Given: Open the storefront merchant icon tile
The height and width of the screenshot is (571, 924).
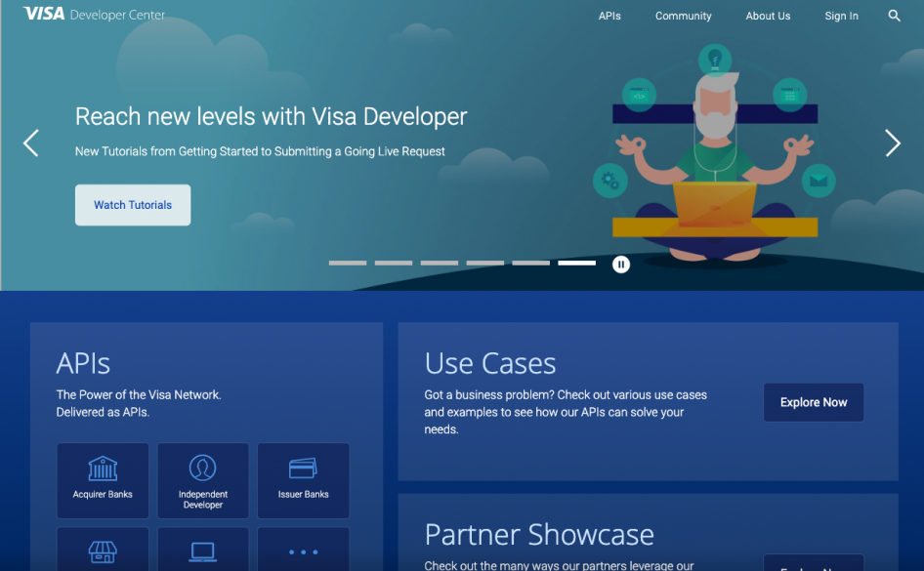Looking at the screenshot, I should [103, 550].
